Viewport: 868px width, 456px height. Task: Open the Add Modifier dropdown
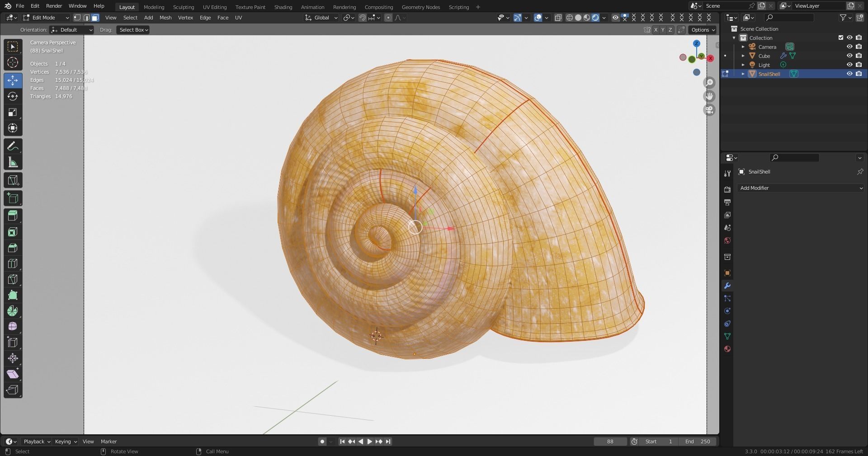(801, 188)
